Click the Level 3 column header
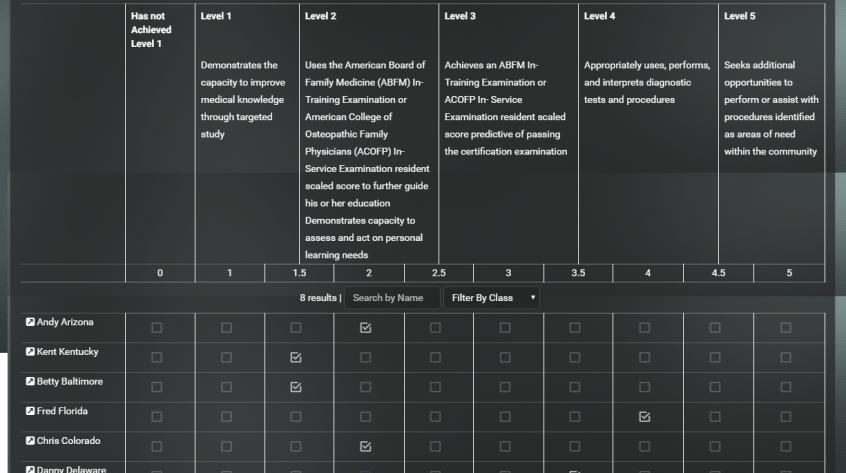Image resolution: width=846 pixels, height=473 pixels. [x=460, y=16]
